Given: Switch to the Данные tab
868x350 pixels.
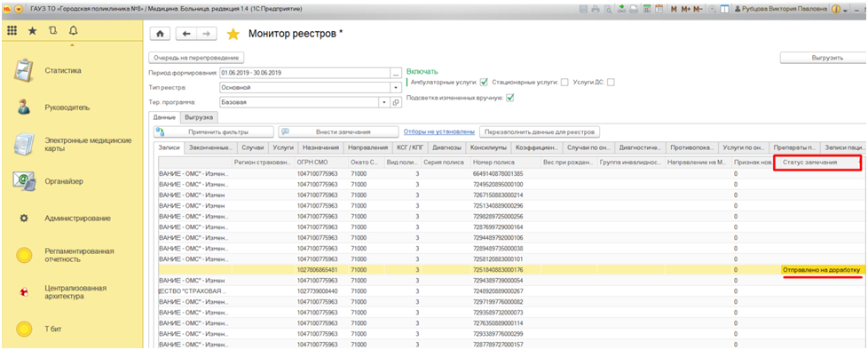Looking at the screenshot, I should point(164,117).
